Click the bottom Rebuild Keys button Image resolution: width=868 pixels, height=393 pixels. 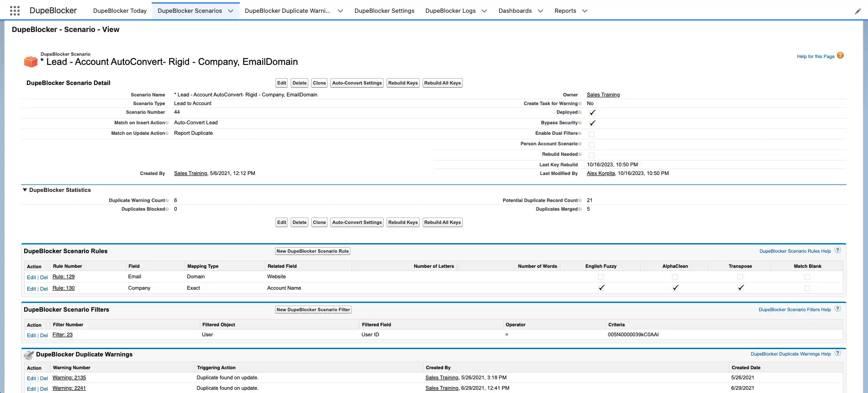pos(403,223)
